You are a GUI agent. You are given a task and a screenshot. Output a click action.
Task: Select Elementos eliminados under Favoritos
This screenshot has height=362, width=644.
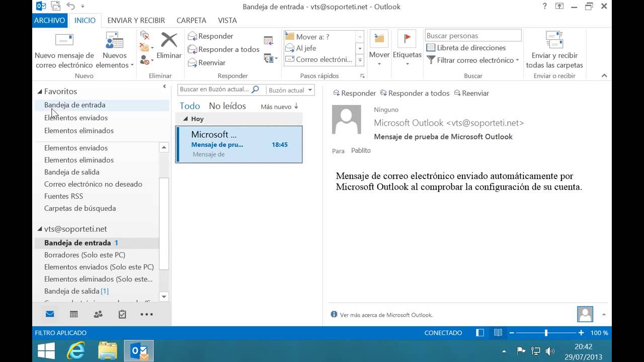(x=79, y=131)
